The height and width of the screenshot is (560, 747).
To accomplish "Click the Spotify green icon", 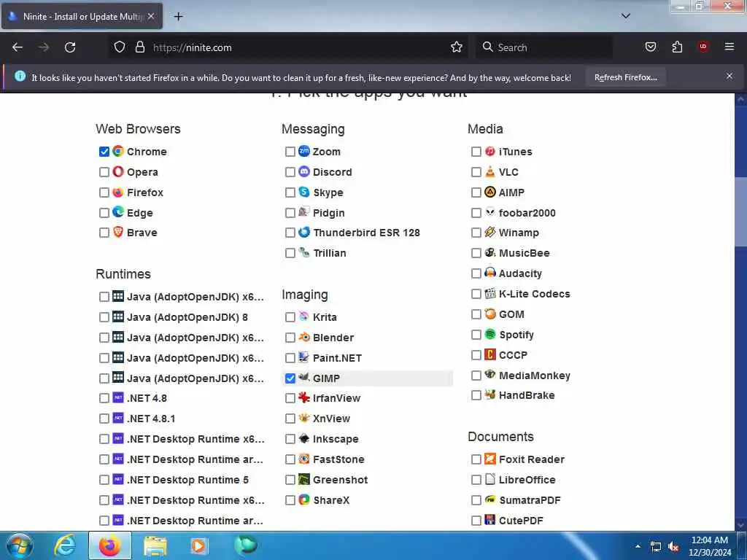I will pos(490,334).
